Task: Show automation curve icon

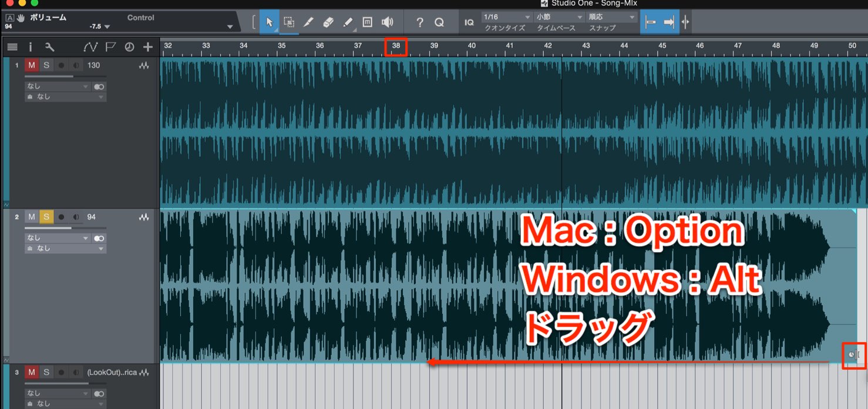Action: coord(90,47)
